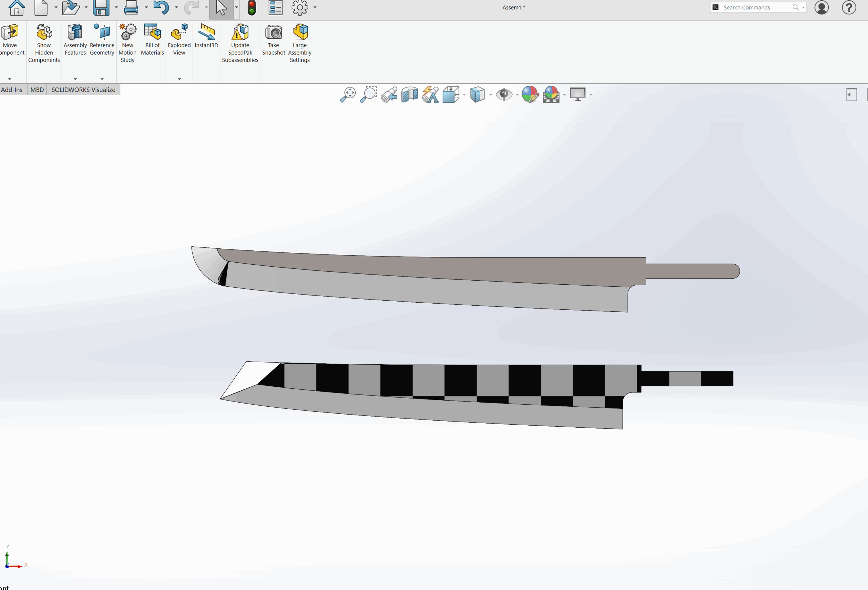Open Dynamic Annotation Views
The height and width of the screenshot is (590, 868).
tap(430, 95)
